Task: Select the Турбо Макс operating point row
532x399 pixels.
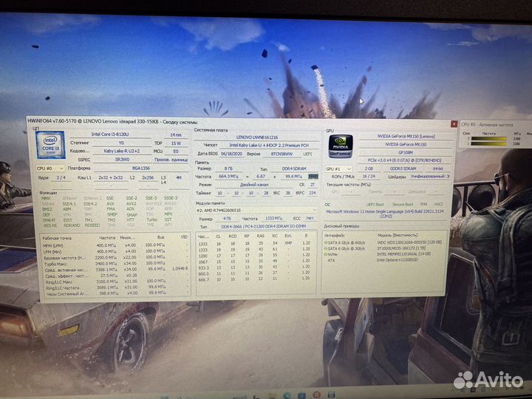Action: [x=115, y=263]
